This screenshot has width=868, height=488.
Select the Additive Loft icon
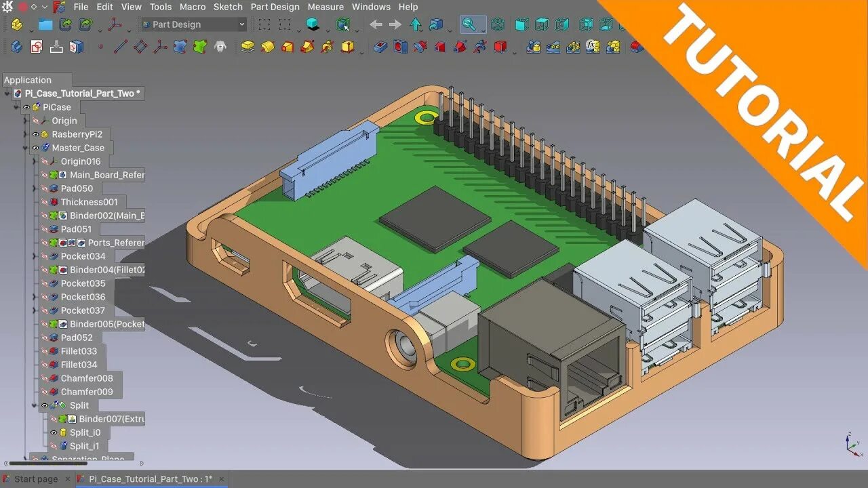288,47
